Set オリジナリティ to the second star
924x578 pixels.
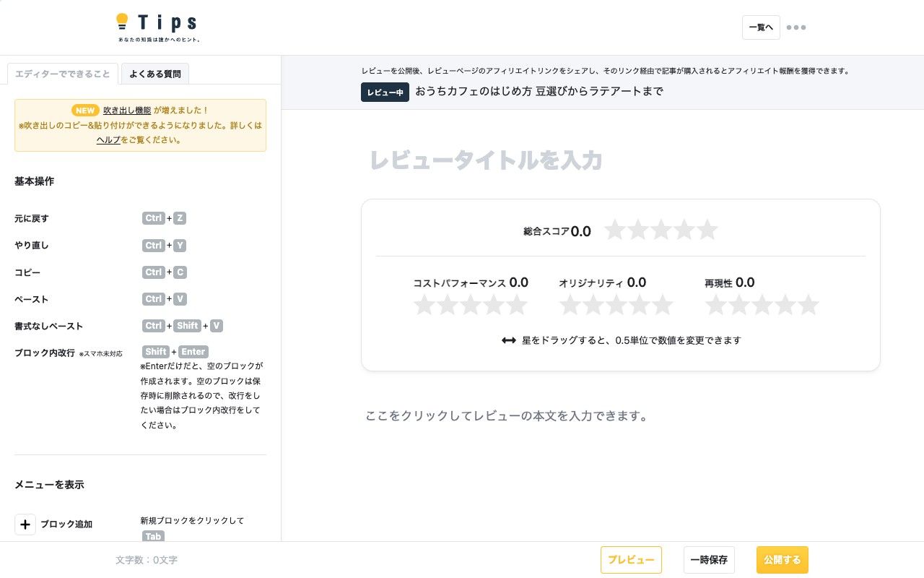click(x=593, y=305)
